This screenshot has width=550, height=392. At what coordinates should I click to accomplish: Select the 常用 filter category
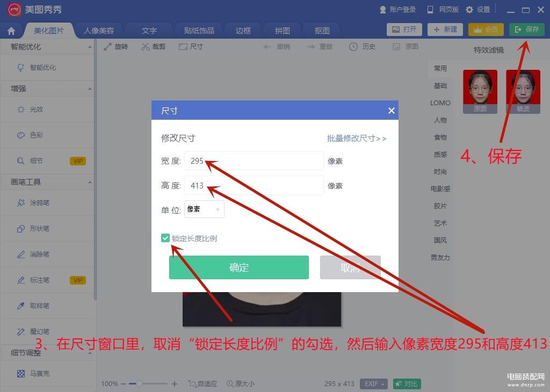440,68
